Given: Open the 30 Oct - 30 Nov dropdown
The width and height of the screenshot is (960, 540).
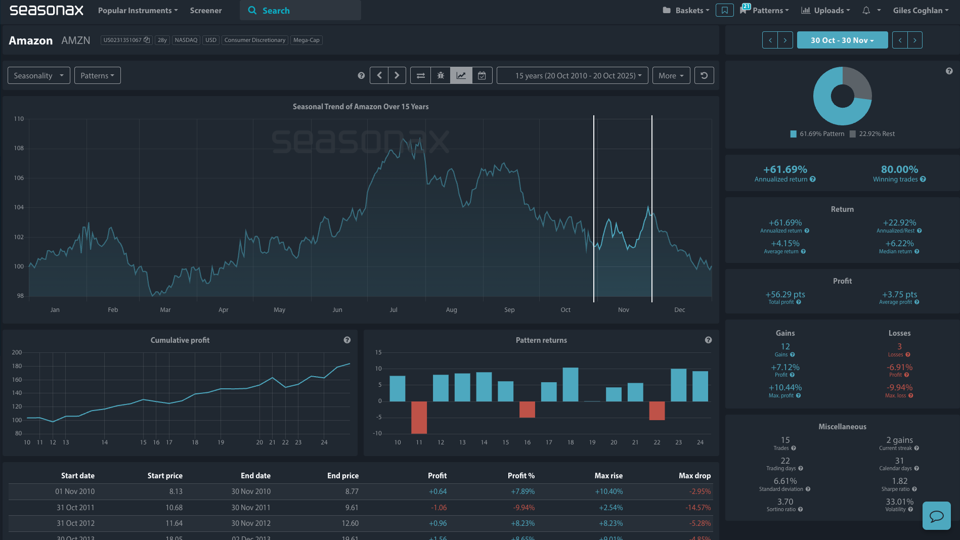Looking at the screenshot, I should click(x=842, y=40).
